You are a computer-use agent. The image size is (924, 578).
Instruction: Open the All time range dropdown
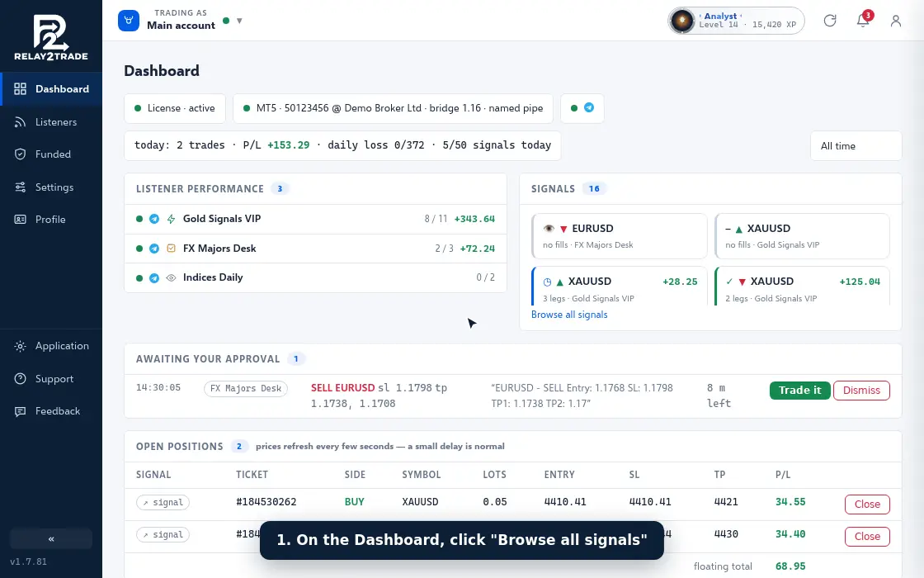(856, 145)
